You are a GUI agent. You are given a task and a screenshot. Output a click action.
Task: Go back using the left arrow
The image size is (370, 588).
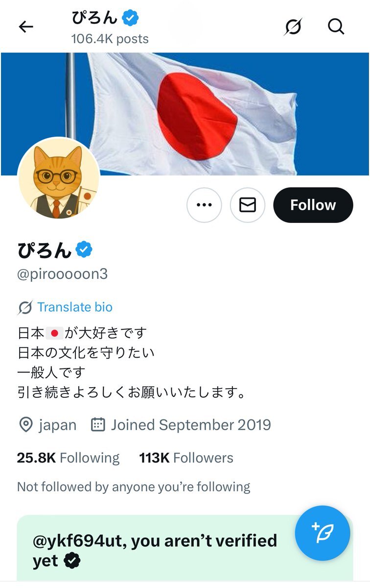coord(26,27)
